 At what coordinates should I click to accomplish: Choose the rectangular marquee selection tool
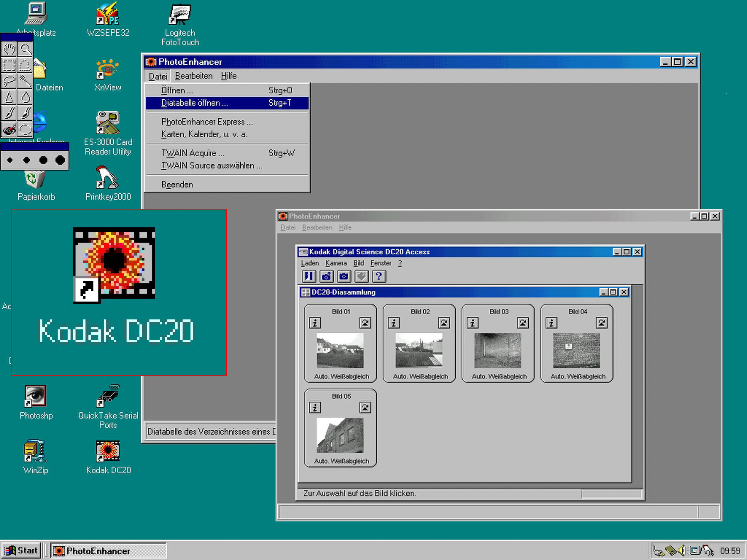9,65
